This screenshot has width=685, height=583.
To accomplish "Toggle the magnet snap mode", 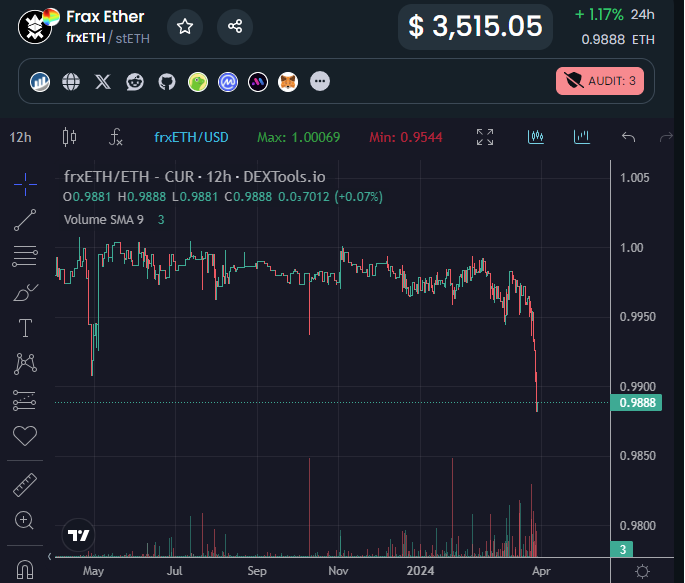I will (25, 569).
